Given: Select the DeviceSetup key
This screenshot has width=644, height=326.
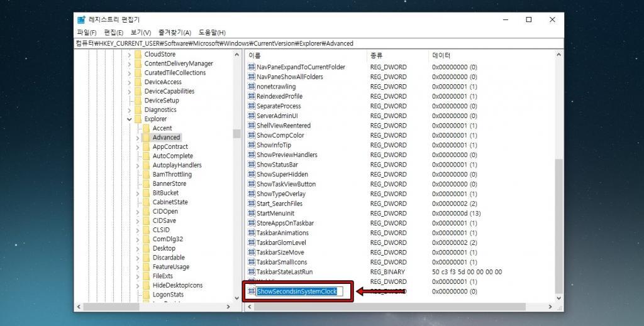Looking at the screenshot, I should (162, 101).
